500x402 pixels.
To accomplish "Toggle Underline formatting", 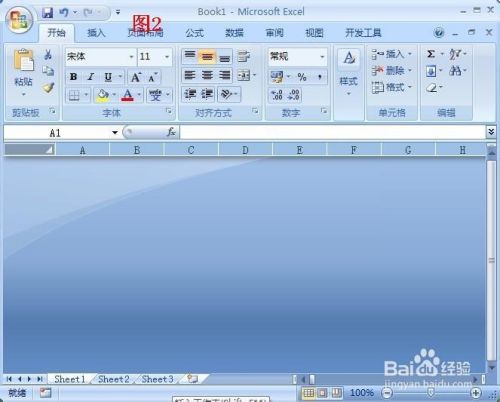I will [x=108, y=77].
